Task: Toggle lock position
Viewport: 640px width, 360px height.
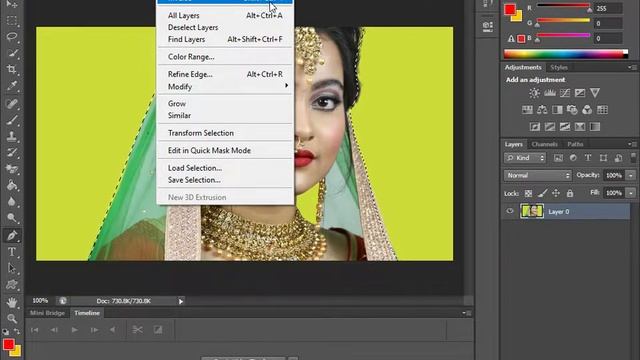Action: [556, 193]
